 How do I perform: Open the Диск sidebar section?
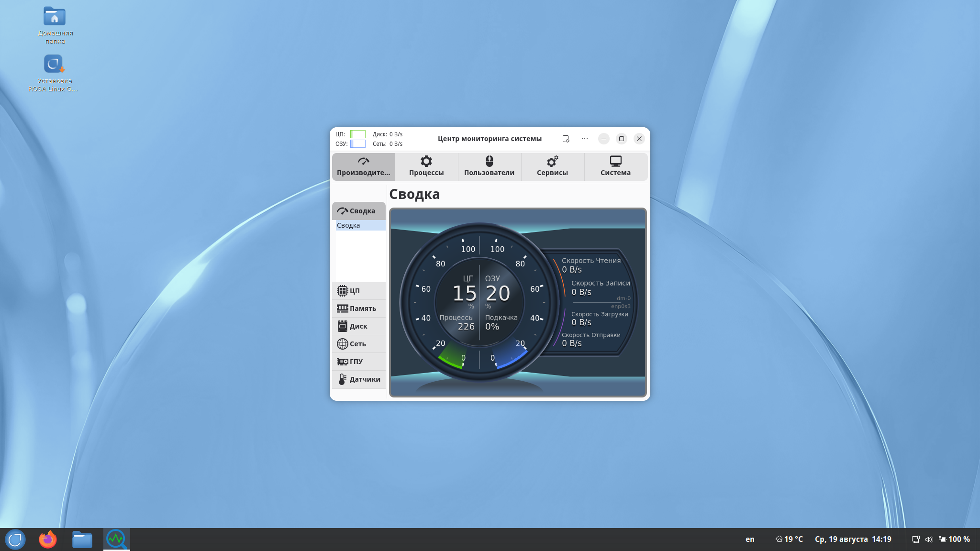358,326
